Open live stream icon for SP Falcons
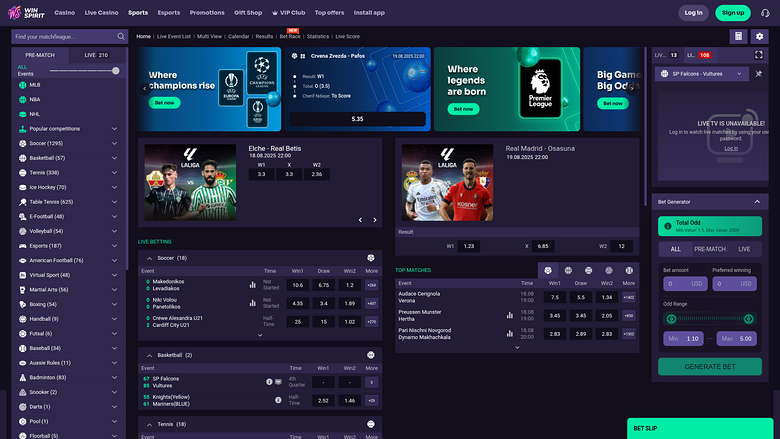 [278, 382]
